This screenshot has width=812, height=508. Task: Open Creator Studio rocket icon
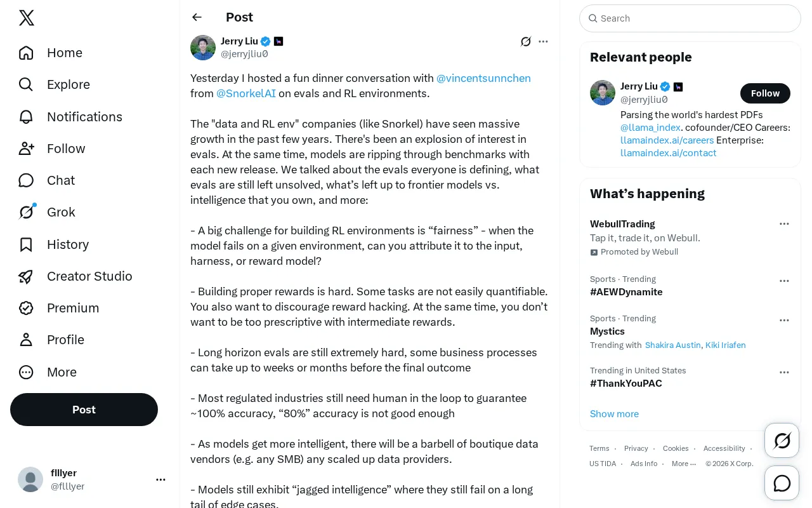26,276
